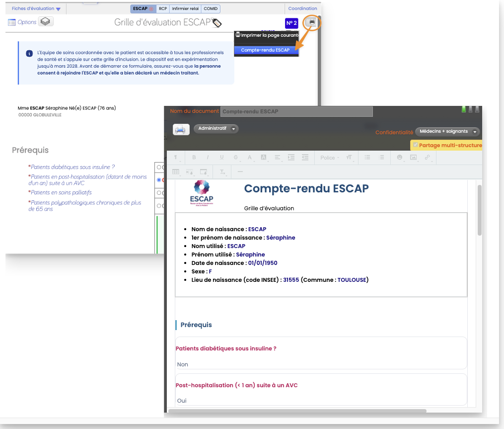Click the Nom du document input field
The image size is (504, 429).
296,111
